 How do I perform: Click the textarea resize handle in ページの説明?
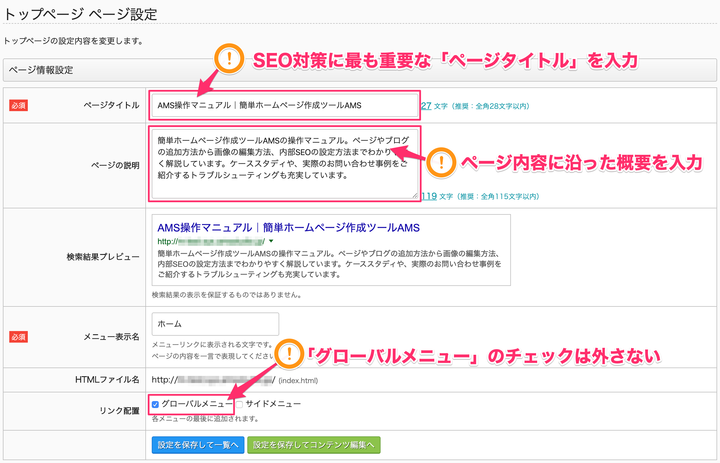pos(415,196)
